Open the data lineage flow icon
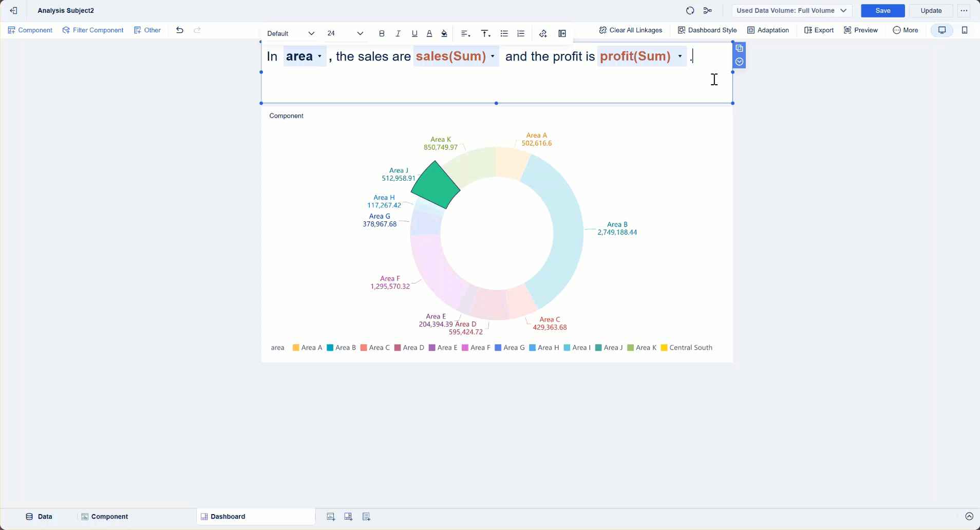Screen dimensions: 980x530 click(708, 10)
